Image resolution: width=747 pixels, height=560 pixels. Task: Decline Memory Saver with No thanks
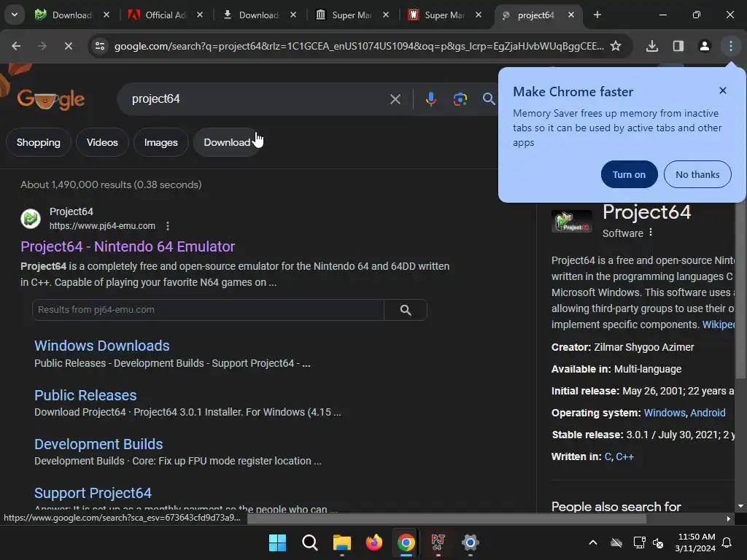pos(697,174)
